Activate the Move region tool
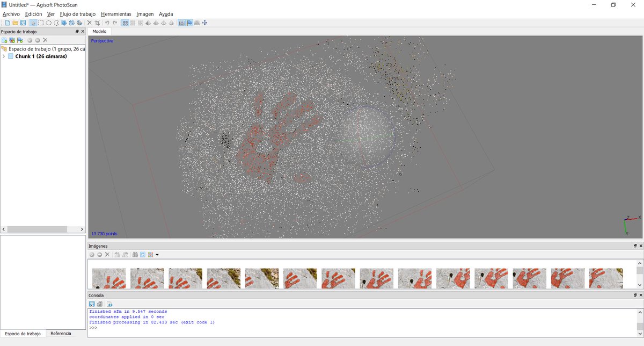644x346 pixels. point(64,23)
